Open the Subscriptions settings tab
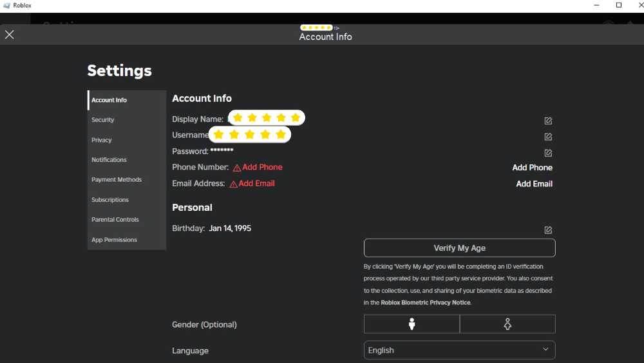This screenshot has height=363, width=644. click(126, 199)
